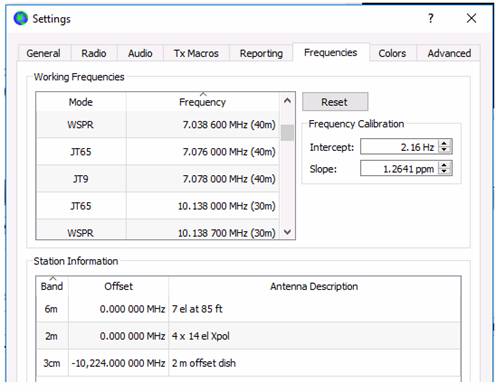Select the 3cm band offset row
Viewport: 496px width, 392px height.
point(249,363)
